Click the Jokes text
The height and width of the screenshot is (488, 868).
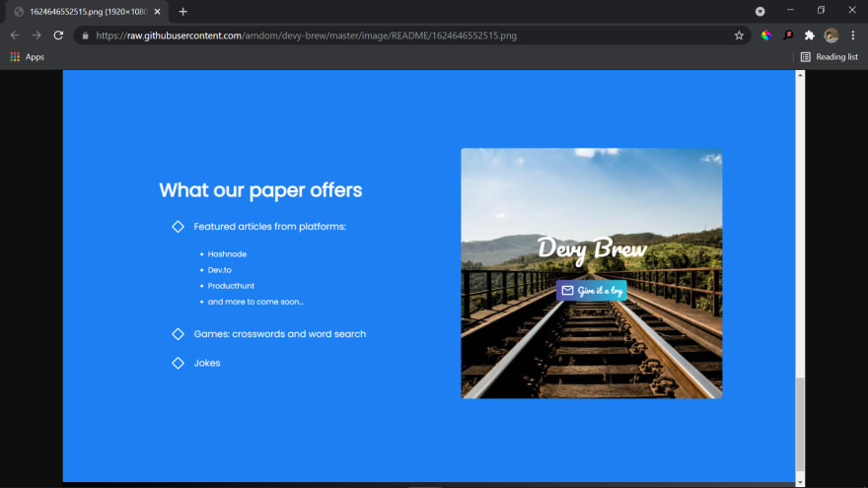click(207, 363)
